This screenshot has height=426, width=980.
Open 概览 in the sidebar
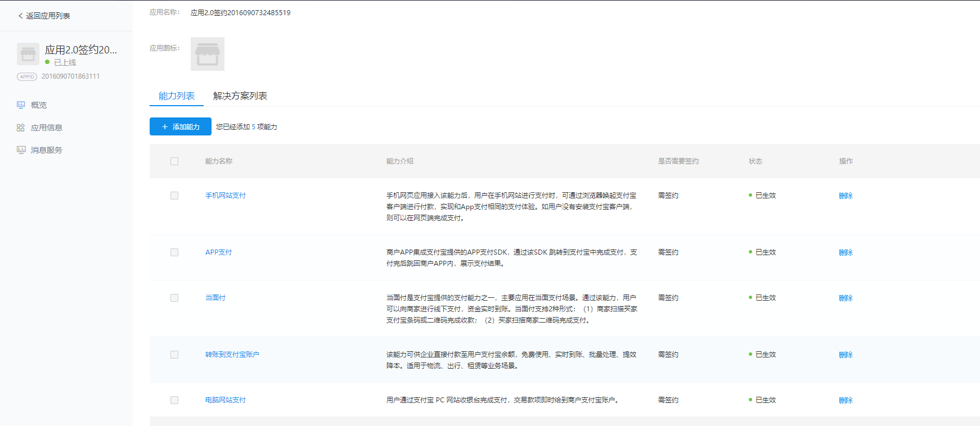(x=39, y=105)
